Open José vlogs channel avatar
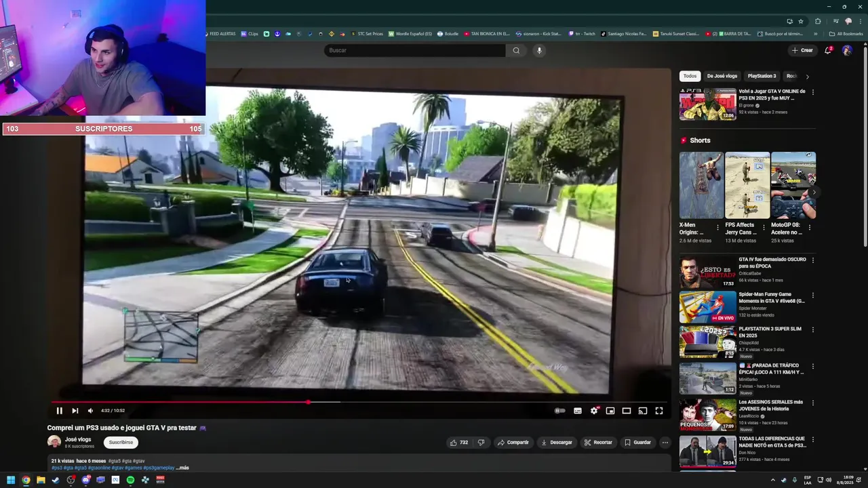The height and width of the screenshot is (488, 868). [x=54, y=442]
